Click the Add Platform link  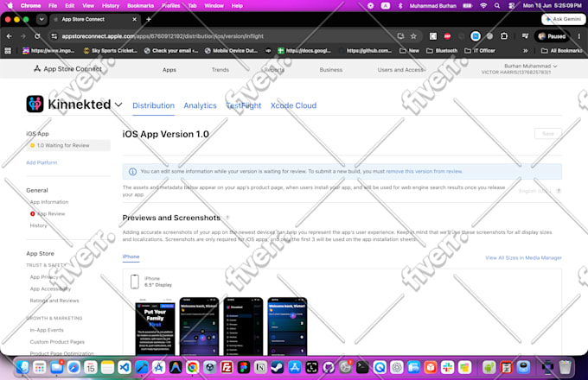[42, 162]
